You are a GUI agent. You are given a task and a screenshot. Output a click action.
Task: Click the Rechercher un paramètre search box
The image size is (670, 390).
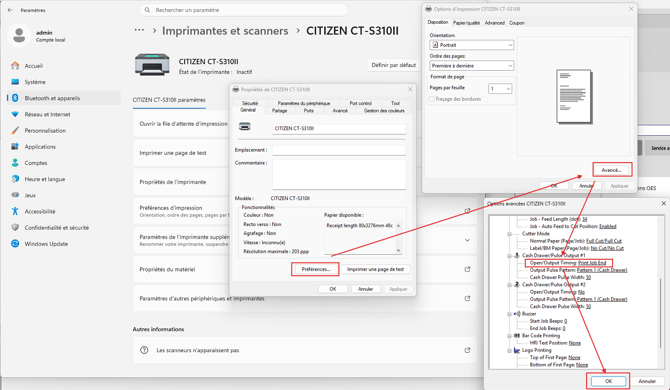point(244,10)
